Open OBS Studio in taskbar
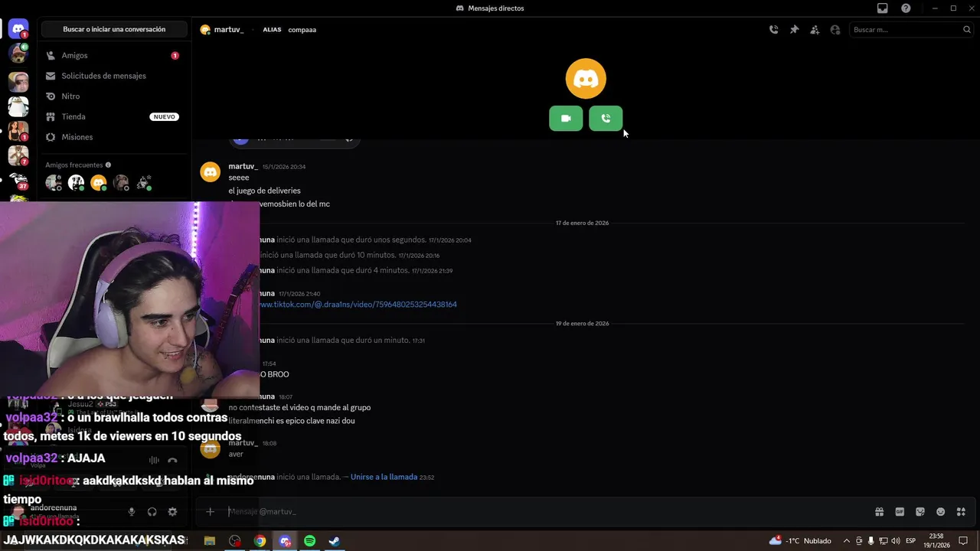 [235, 541]
